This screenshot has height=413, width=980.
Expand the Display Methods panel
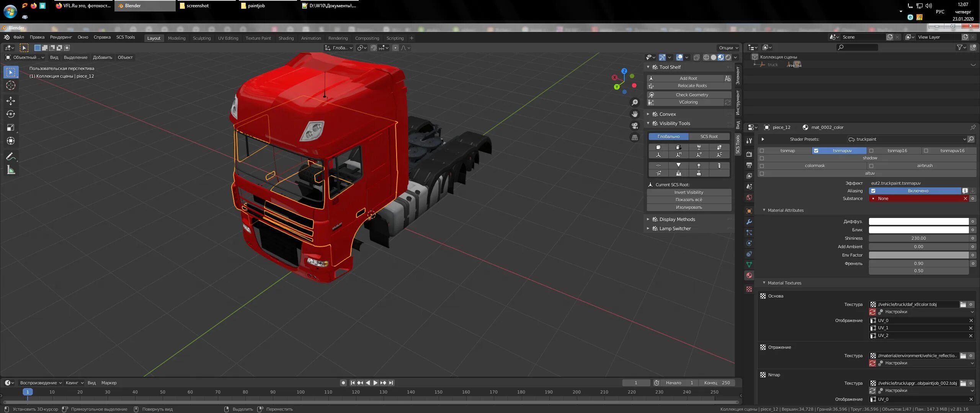click(x=648, y=219)
